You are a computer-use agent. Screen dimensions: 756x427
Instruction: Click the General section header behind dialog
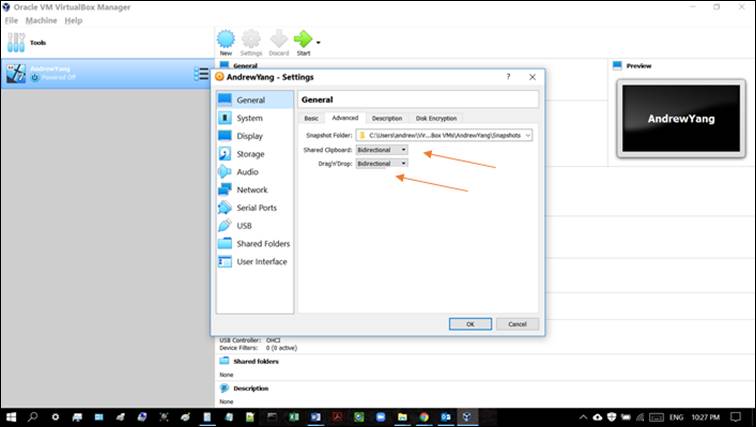(x=245, y=66)
